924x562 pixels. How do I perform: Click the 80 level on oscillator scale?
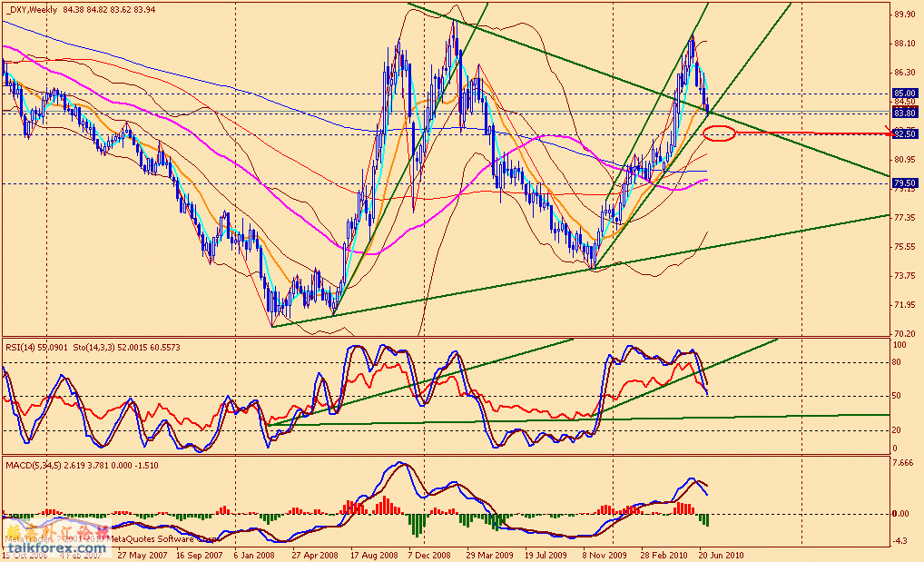pos(897,362)
